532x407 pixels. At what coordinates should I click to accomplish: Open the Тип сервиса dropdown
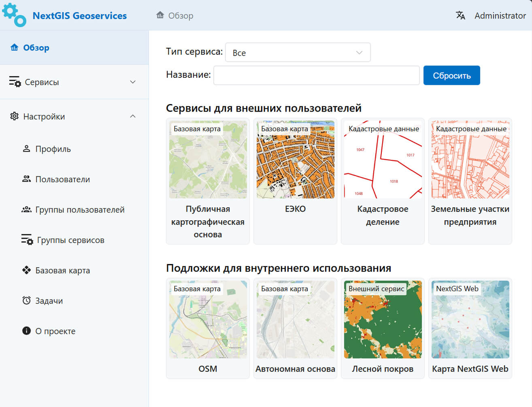click(298, 52)
